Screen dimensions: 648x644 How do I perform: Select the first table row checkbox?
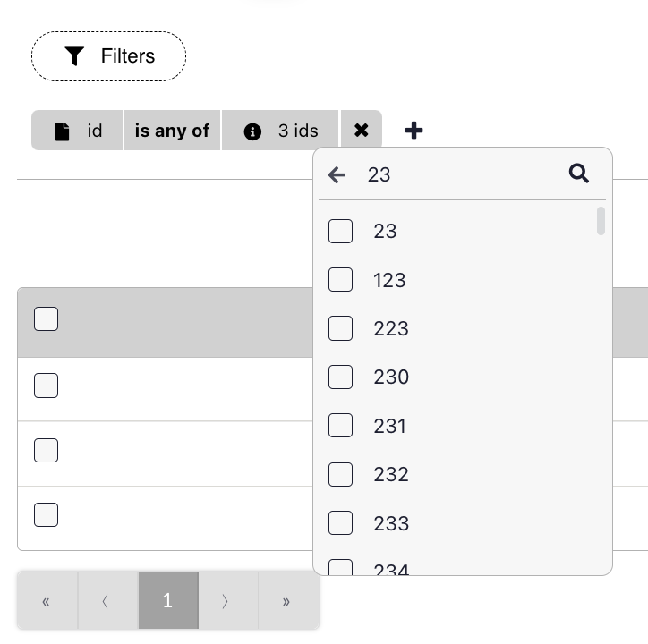46,386
